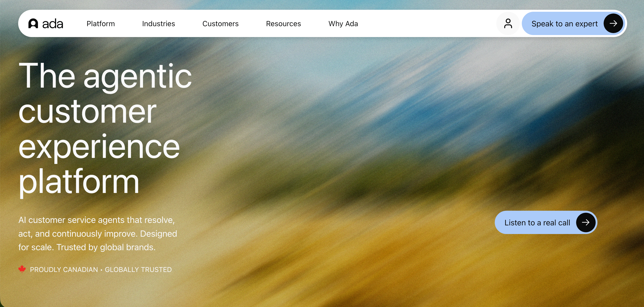Expand the Industries navigation menu
644x307 pixels.
coord(159,24)
